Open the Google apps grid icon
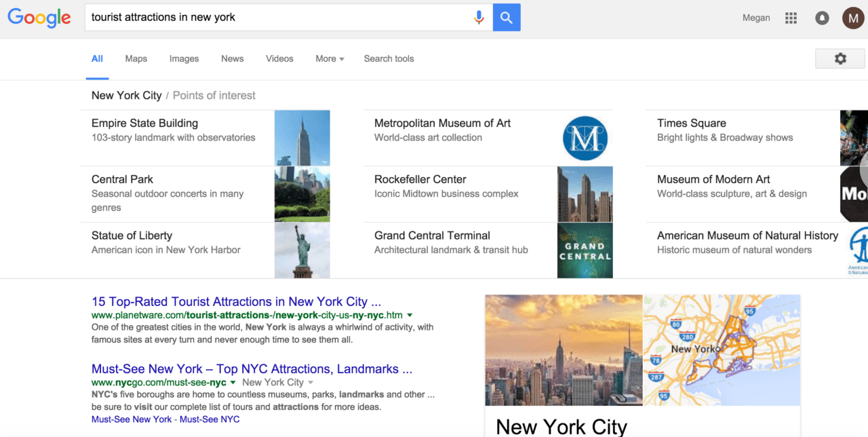 tap(791, 18)
